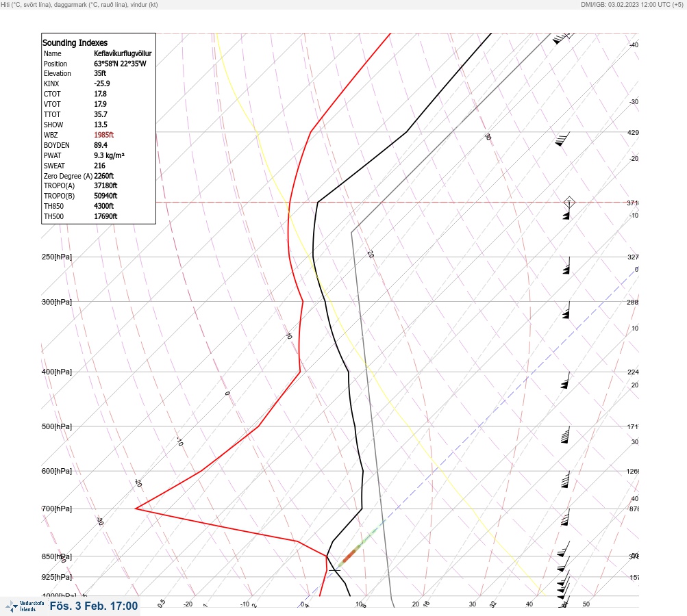Click the orange-red shaded segment near 850 hPa
687x616 pixels.
coord(349,556)
